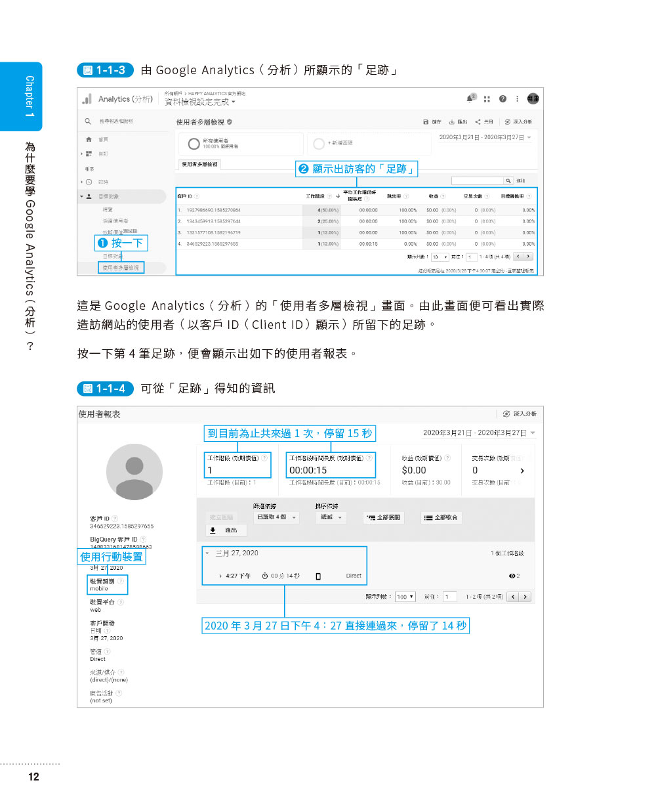The image size is (656, 812).
Task: Click the verified shield beside 使用者多層檢視 title
Action: [x=230, y=122]
